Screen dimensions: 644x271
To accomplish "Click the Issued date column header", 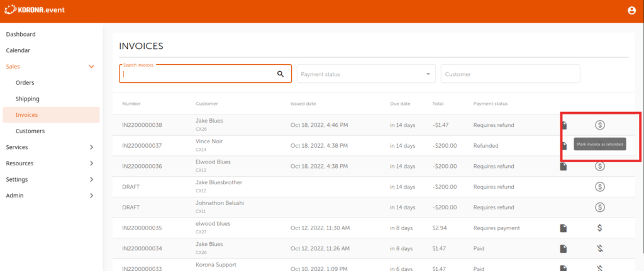I will (x=303, y=104).
